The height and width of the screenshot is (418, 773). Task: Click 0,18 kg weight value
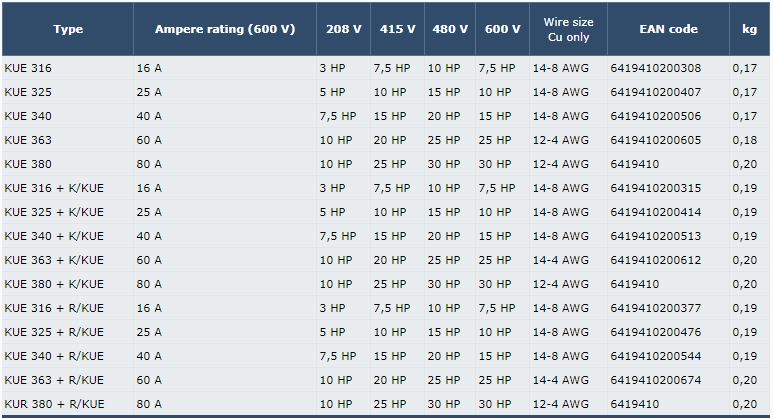745,140
